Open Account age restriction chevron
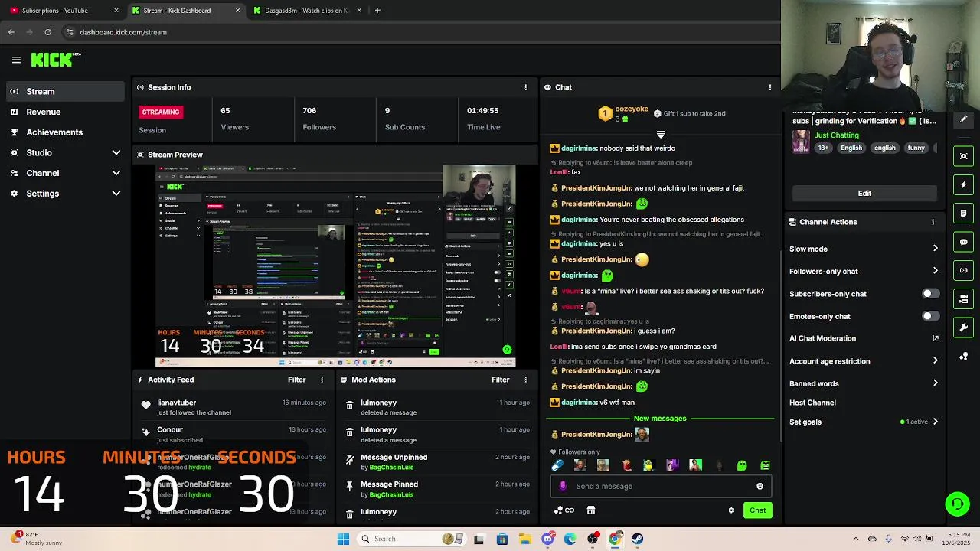The image size is (980, 551). pos(935,361)
